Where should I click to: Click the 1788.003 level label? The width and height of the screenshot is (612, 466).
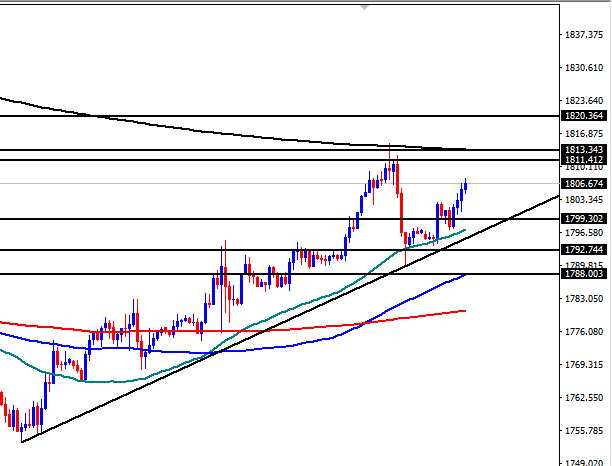584,274
